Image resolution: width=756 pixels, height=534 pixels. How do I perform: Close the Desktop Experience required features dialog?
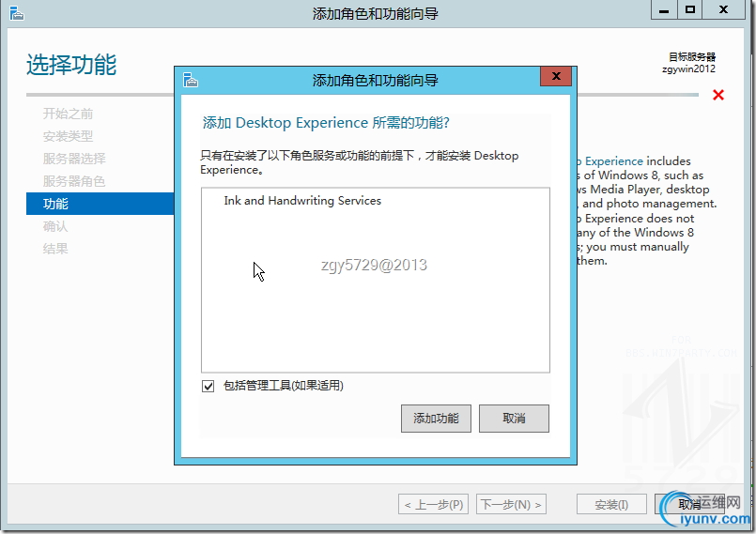556,76
